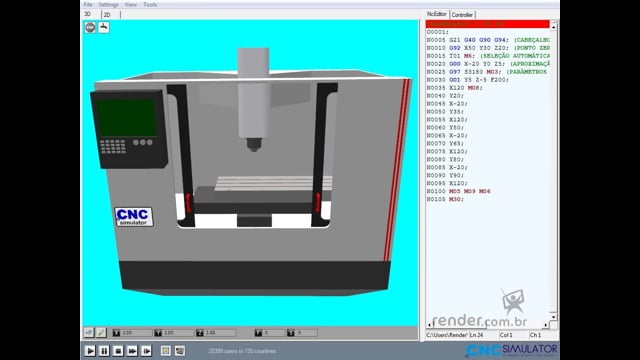
Task: Click the Ln 24 status bar entry
Action: 476,335
